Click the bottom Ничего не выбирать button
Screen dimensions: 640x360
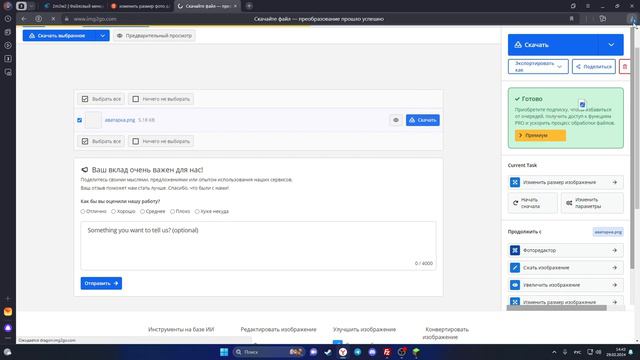point(161,141)
